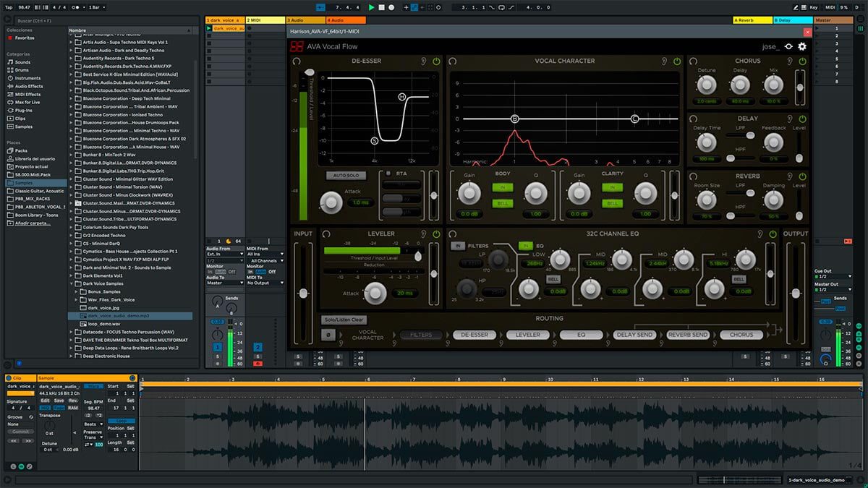Click the Stop button in transport bar
Viewport: 868px width, 488px height.
click(382, 7)
